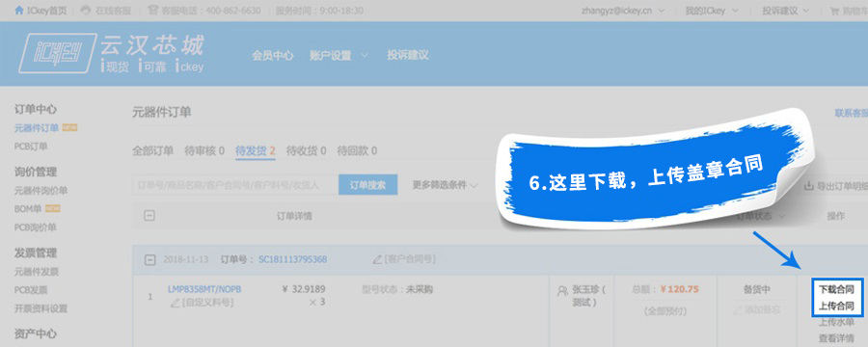The height and width of the screenshot is (347, 868).
Task: Open 会员中心 in header navigation
Action: tap(272, 55)
